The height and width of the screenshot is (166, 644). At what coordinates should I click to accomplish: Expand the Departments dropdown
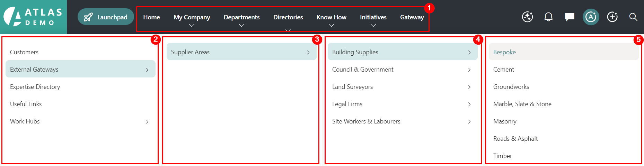coord(241,20)
